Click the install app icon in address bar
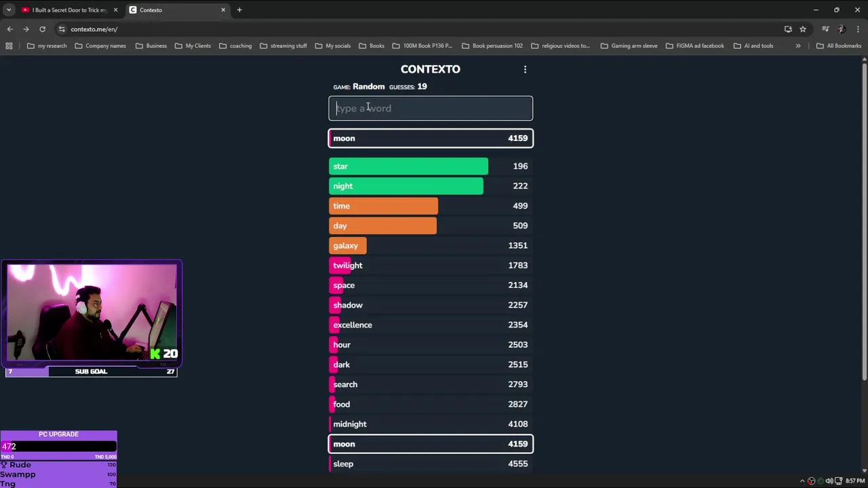868x488 pixels. click(x=788, y=29)
